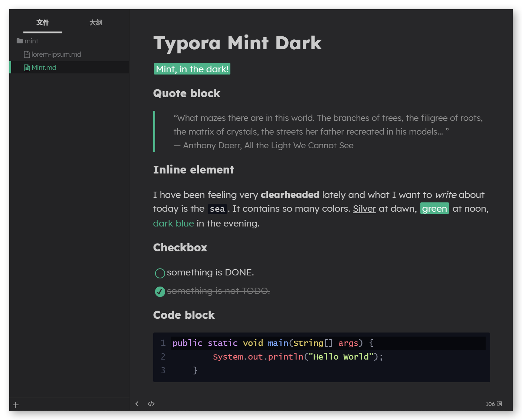Click the lorem-ipsum.md file icon
The height and width of the screenshot is (420, 522).
coord(27,54)
